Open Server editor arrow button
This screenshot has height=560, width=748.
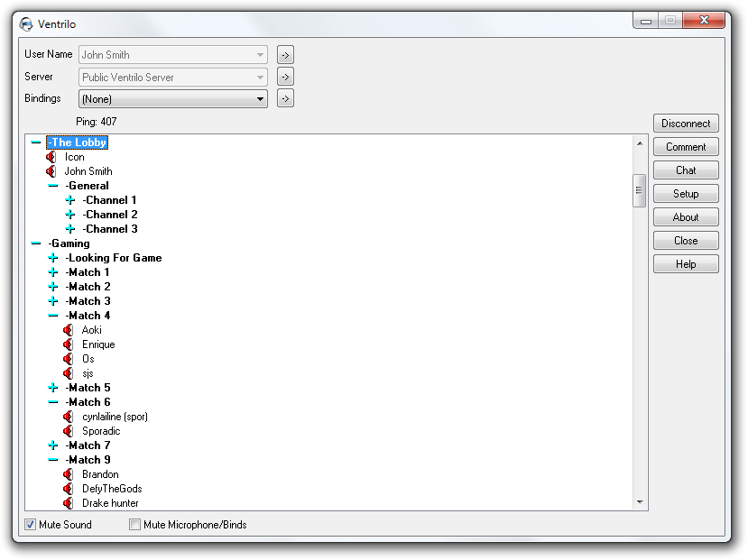(285, 77)
